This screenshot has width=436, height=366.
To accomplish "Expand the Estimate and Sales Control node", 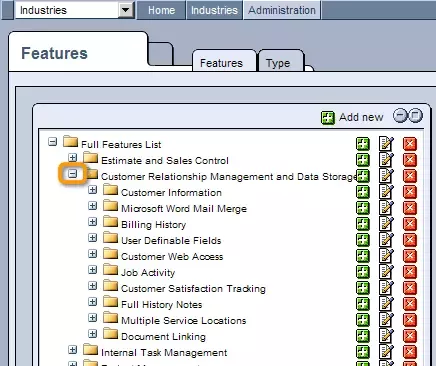I will point(72,157).
